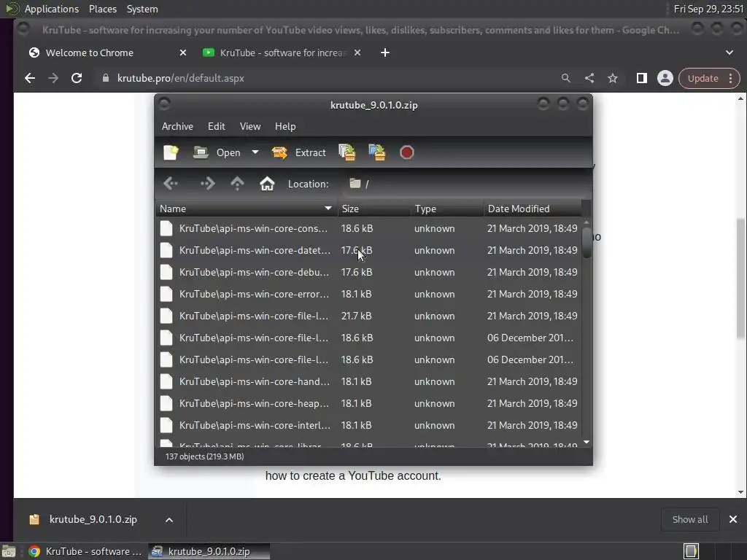
Task: Select KruTube\api-ms-win-core-interl file row
Action: click(x=368, y=426)
